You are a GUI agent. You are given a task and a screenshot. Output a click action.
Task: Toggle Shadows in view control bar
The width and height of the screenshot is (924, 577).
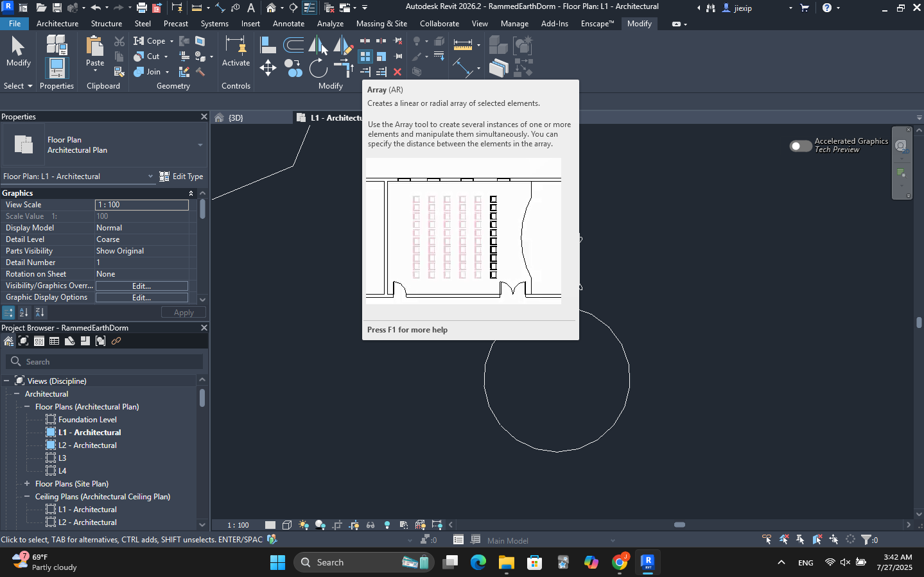click(320, 525)
